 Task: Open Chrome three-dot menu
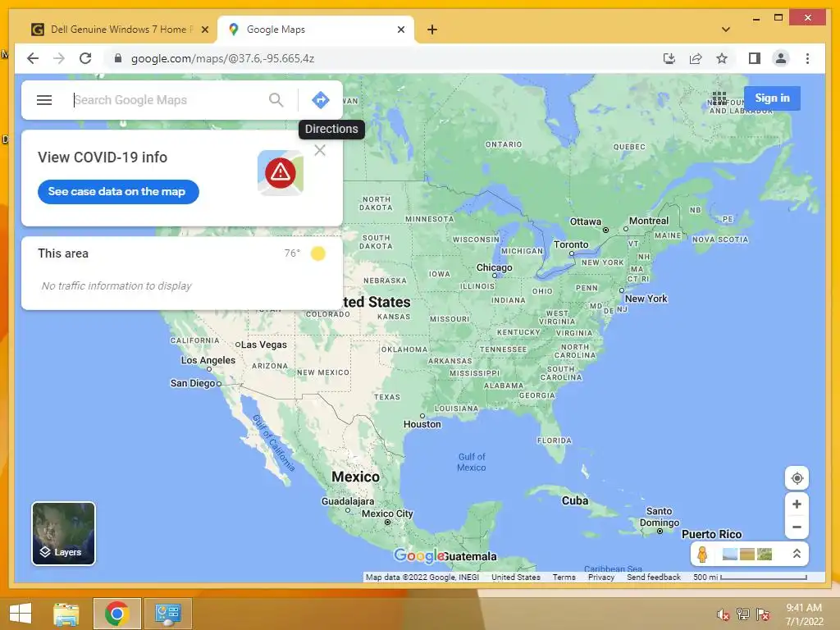[x=807, y=58]
